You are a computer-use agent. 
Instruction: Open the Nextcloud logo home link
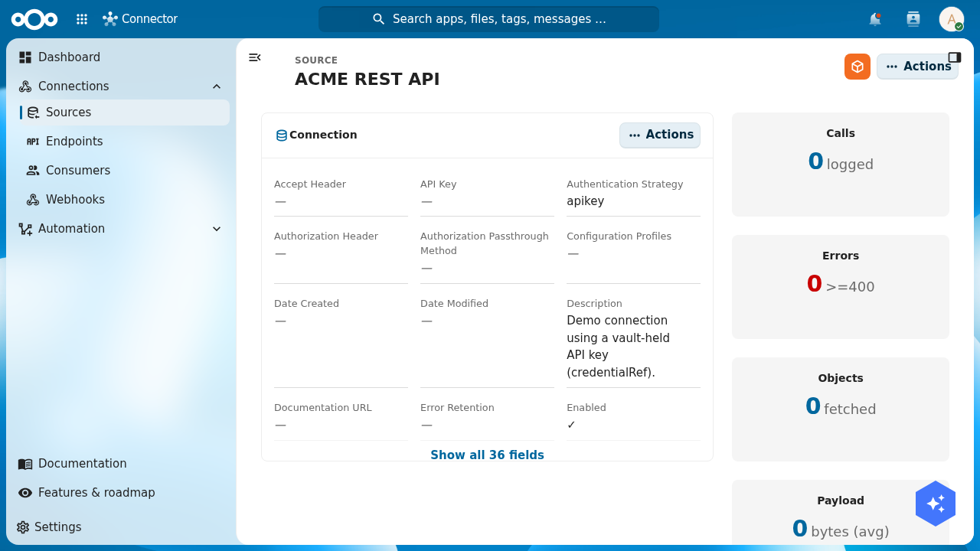pos(34,19)
